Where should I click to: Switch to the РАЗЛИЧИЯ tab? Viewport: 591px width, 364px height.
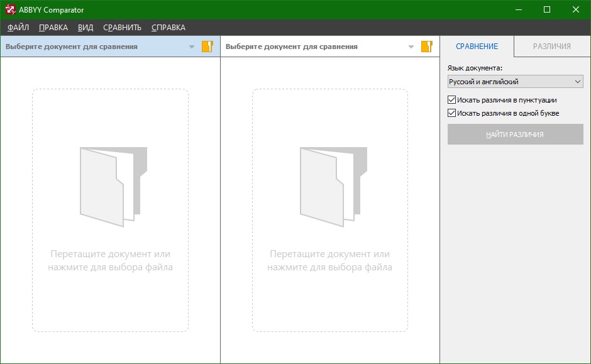point(551,47)
